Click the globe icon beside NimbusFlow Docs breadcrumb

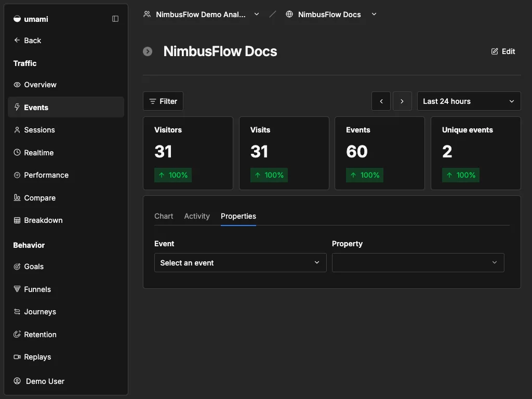(x=289, y=14)
